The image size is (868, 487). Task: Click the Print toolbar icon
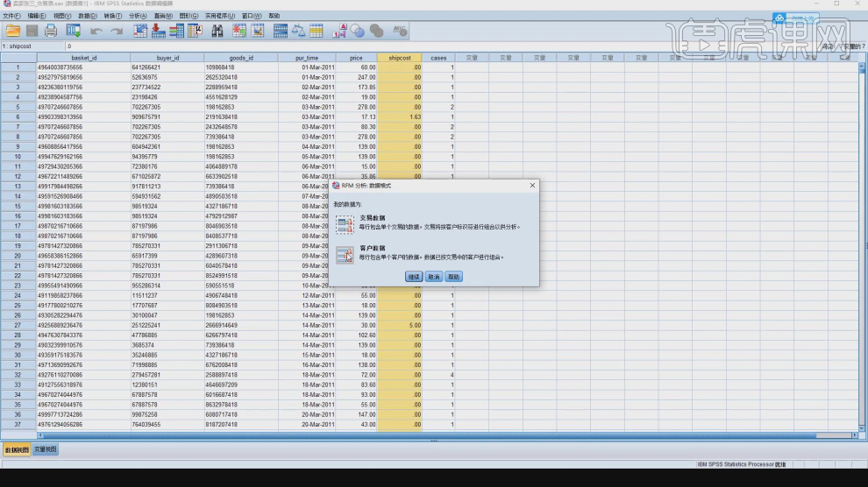click(51, 31)
